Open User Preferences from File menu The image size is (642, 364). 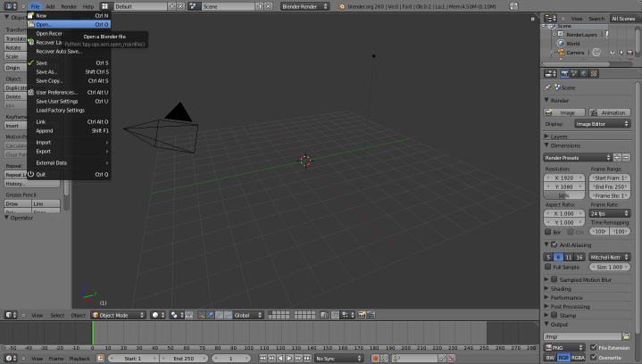(69, 92)
